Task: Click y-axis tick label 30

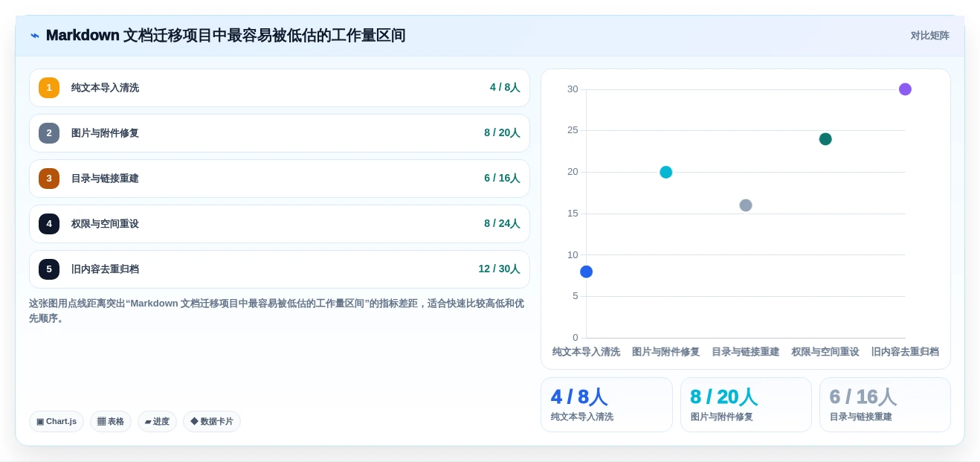Action: (573, 89)
